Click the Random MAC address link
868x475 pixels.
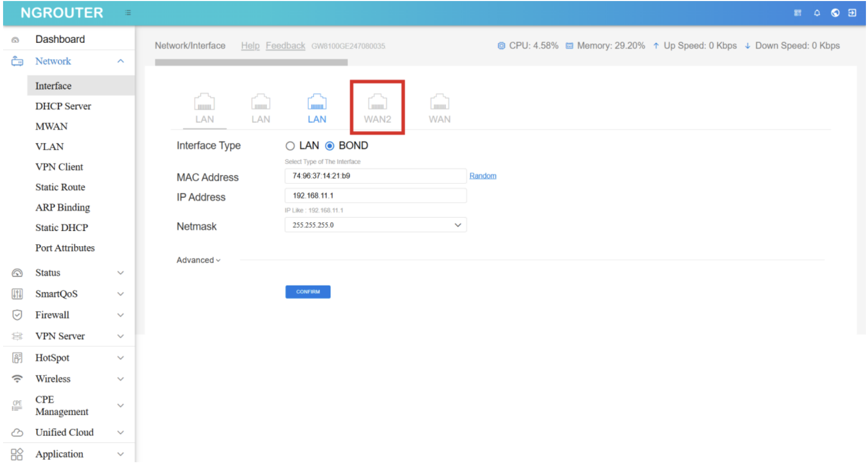(483, 176)
